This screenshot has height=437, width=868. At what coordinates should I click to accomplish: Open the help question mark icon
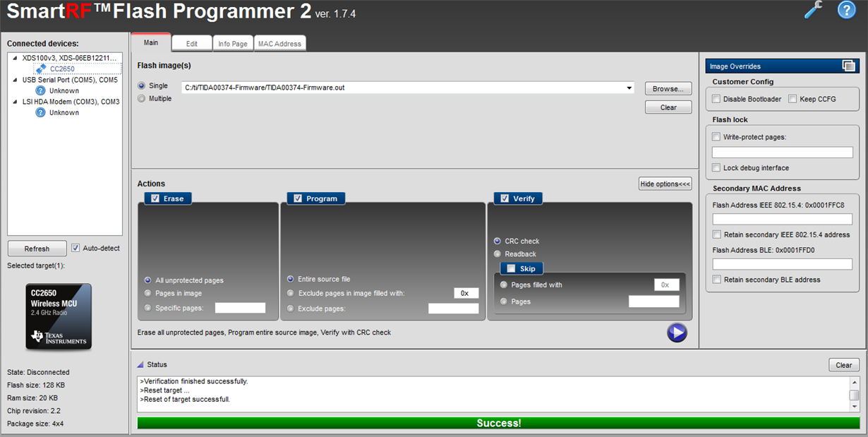click(x=846, y=10)
